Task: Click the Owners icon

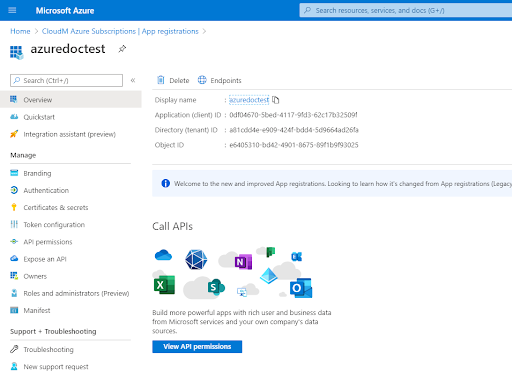Action: point(14,276)
